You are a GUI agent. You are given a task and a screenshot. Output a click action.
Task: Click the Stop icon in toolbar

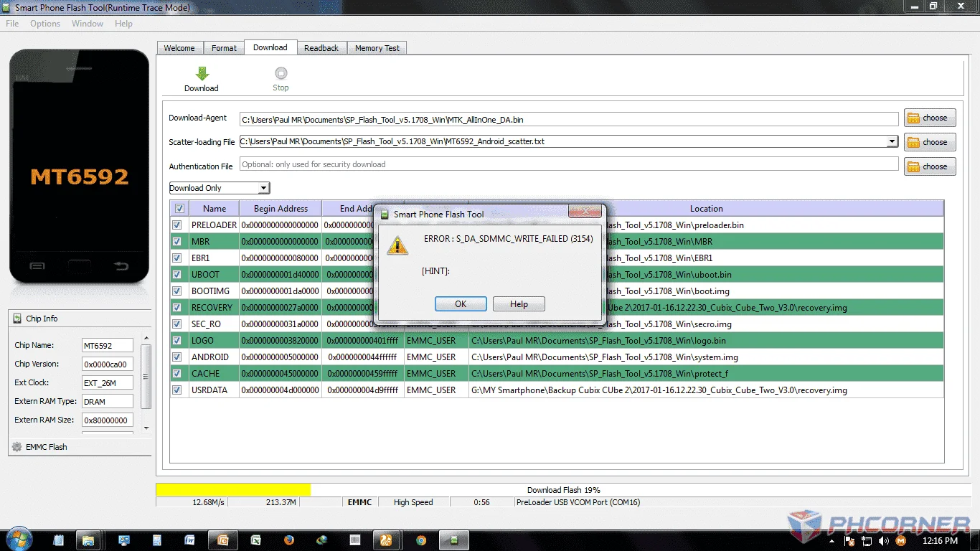(281, 73)
